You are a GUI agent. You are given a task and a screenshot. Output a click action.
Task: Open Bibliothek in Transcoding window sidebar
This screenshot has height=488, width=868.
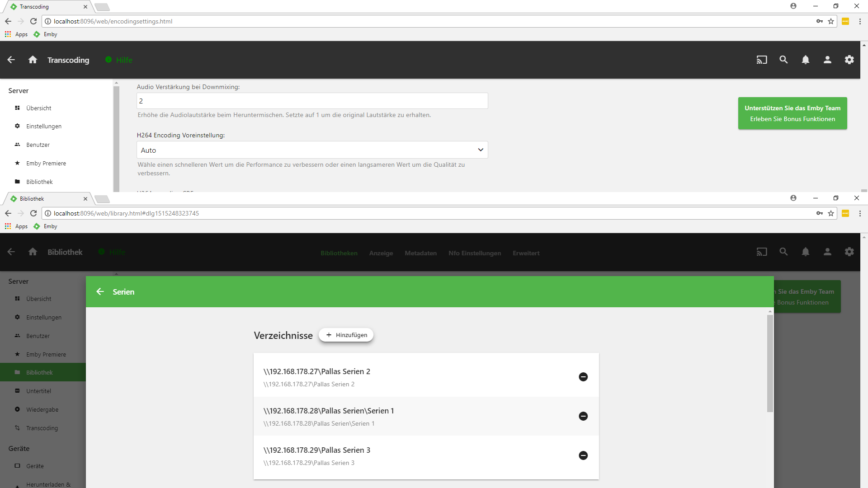pyautogui.click(x=39, y=182)
